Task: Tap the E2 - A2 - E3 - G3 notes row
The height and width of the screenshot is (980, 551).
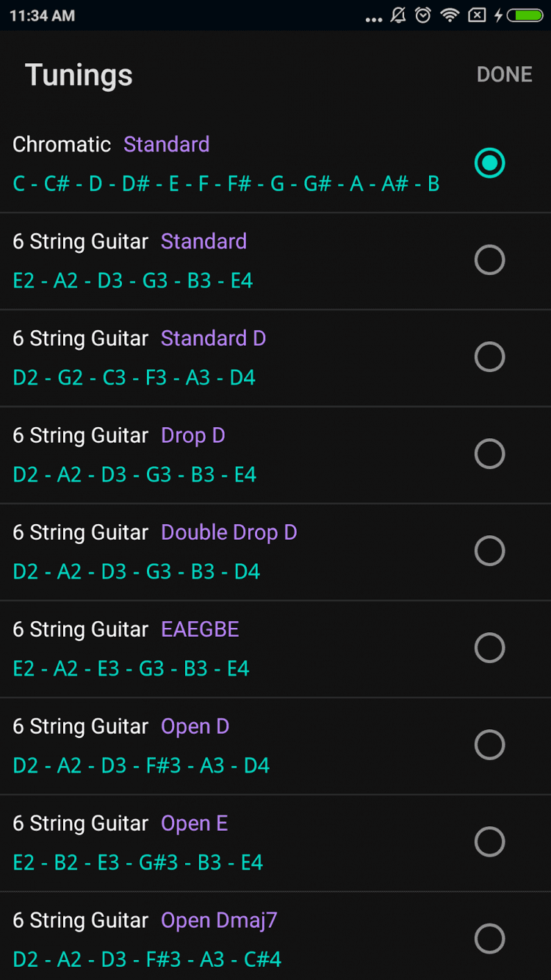Action: tap(131, 668)
